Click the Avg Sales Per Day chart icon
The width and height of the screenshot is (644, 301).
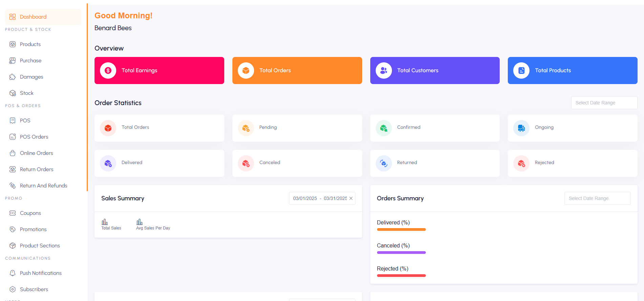[140, 222]
